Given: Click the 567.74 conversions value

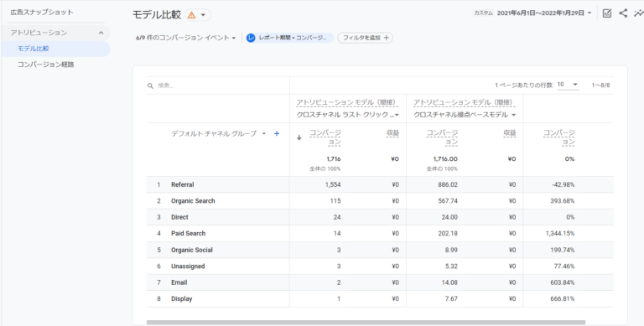Looking at the screenshot, I should pyautogui.click(x=448, y=201).
